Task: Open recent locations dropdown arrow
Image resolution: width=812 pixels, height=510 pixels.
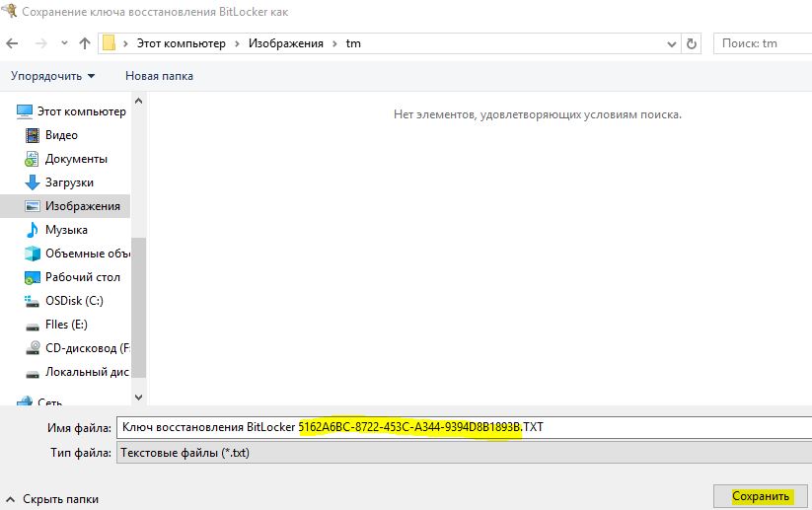Action: pyautogui.click(x=64, y=43)
